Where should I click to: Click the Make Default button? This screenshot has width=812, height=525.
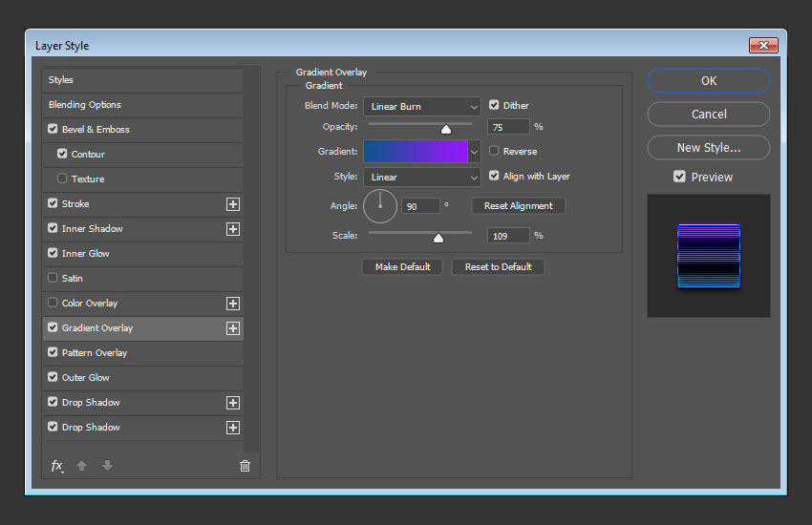coord(402,267)
